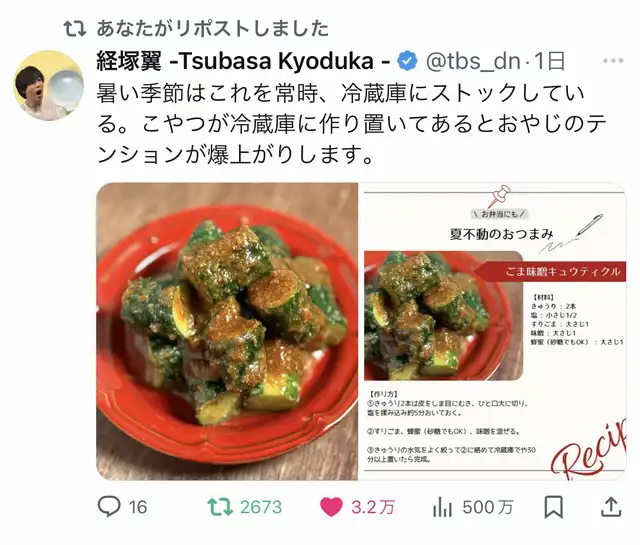The height and width of the screenshot is (545, 640).
Task: Open the reply comment icon
Action: (109, 507)
